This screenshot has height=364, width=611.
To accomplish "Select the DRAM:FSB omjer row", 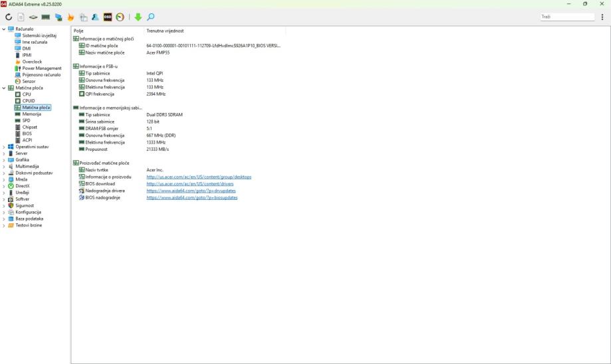I will [x=180, y=129].
